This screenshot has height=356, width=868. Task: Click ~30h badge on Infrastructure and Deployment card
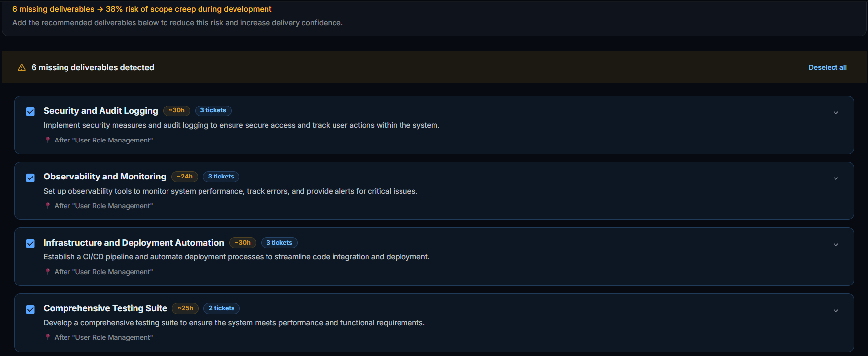(242, 243)
